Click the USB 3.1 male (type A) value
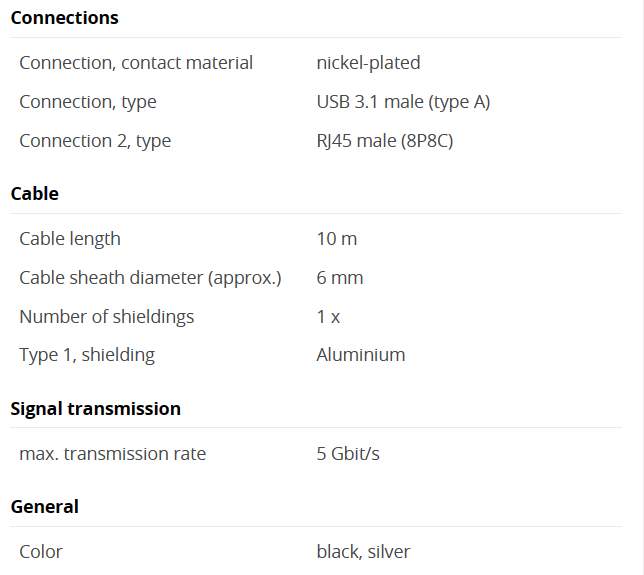The image size is (644, 575). pos(403,102)
